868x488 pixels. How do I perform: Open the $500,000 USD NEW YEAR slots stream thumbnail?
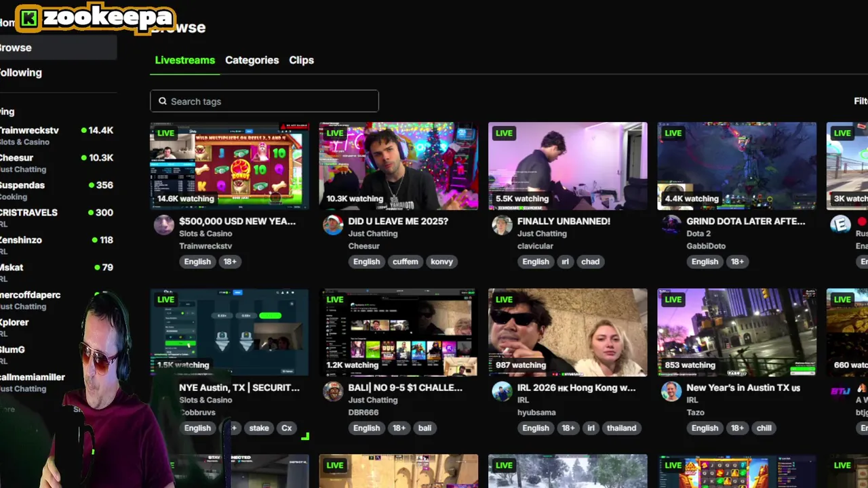click(229, 166)
